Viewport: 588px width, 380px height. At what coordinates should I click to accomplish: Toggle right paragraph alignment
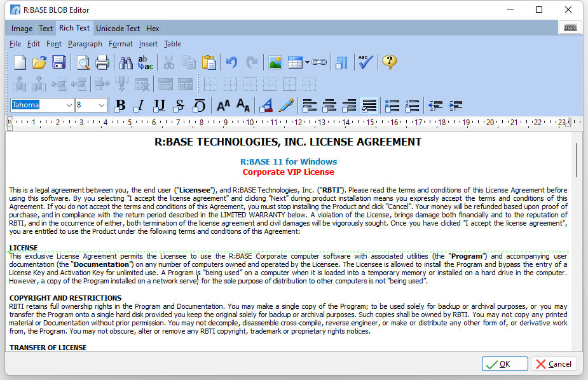(x=349, y=105)
